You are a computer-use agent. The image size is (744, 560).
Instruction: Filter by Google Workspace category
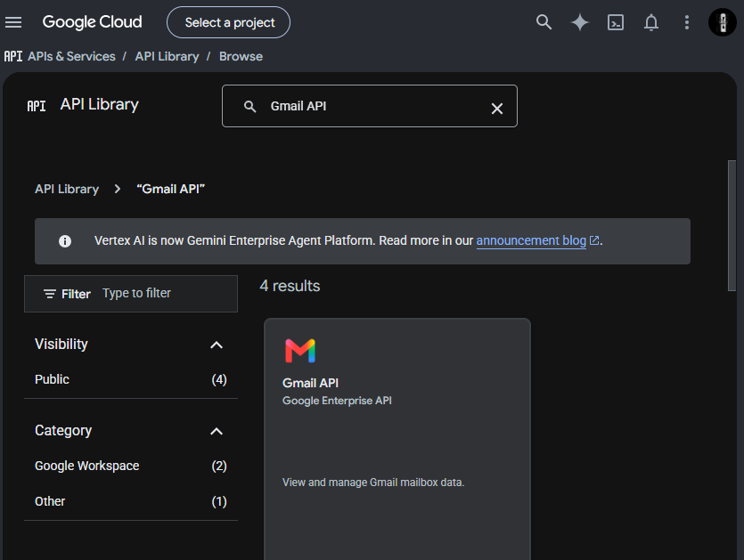[x=130, y=466]
